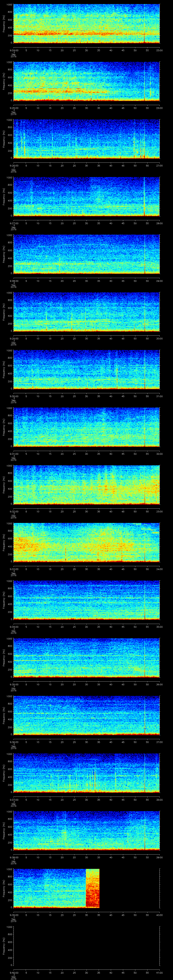The width and height of the screenshot is (173, 980).
Task: Click the spectrogram panel starting at 9:24:00
Action: point(86,24)
